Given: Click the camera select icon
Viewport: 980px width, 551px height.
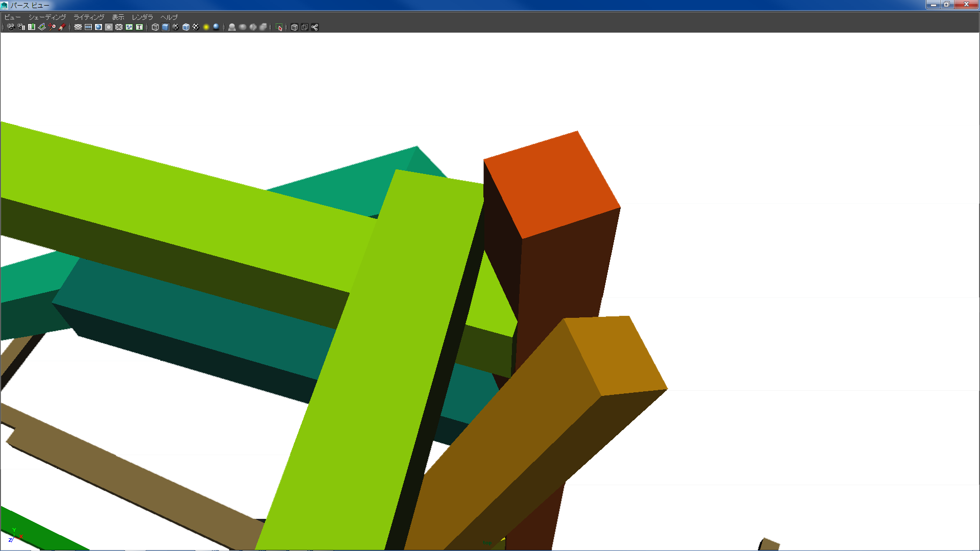Looking at the screenshot, I should (x=11, y=27).
